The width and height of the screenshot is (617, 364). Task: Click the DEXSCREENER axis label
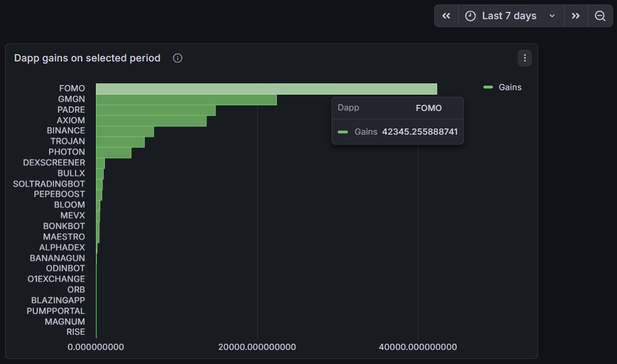click(x=54, y=162)
